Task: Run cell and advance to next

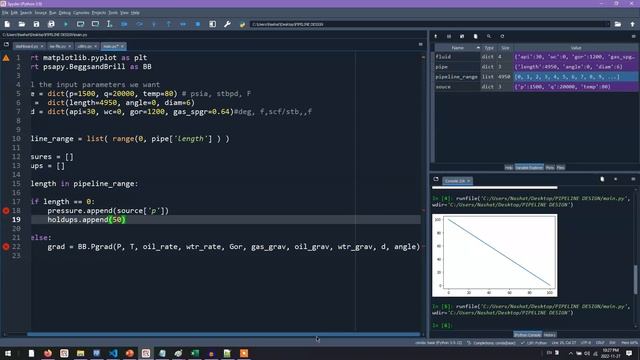Action: tap(95, 24)
